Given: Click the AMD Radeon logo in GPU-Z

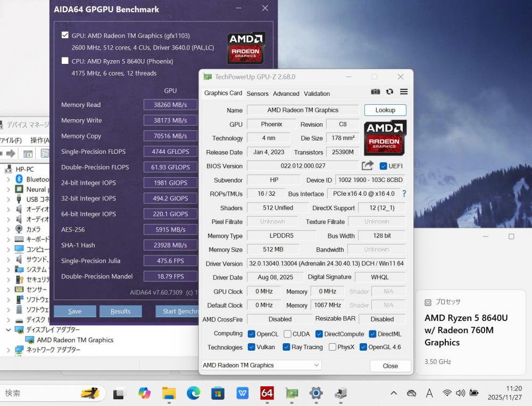Looking at the screenshot, I should pyautogui.click(x=385, y=138).
